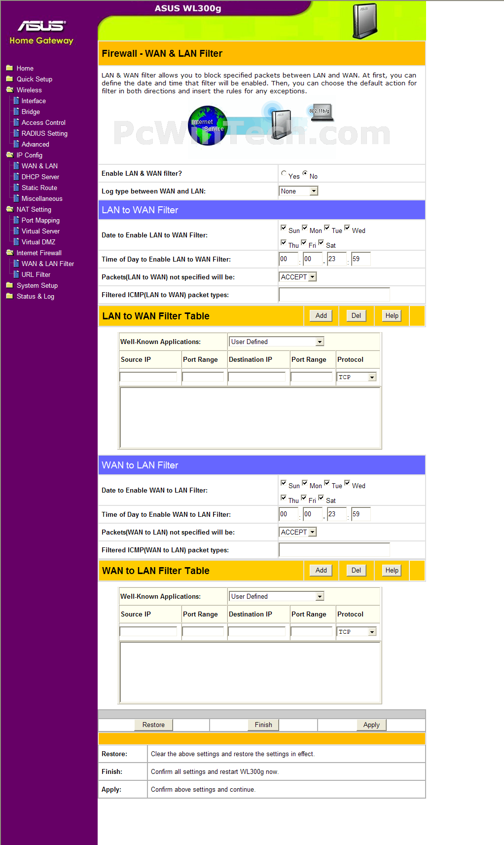Click the page icon beside DHCP Server
Image resolution: width=504 pixels, height=845 pixels.
click(x=16, y=177)
